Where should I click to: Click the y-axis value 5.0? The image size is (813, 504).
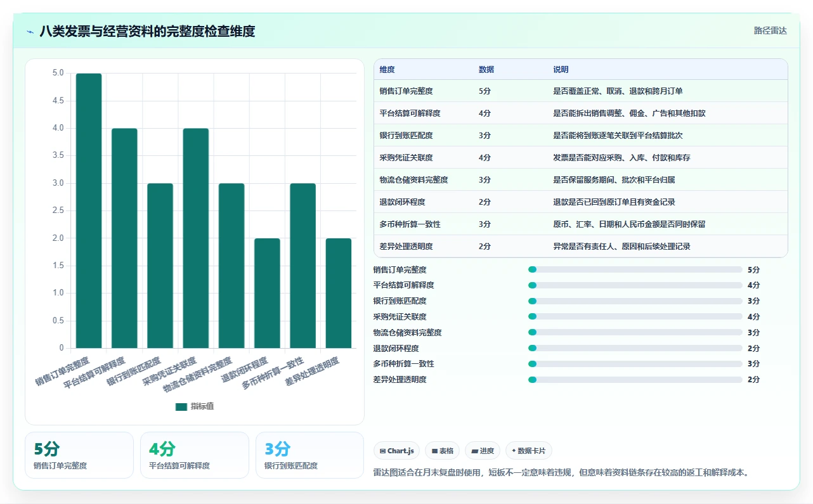coord(58,74)
